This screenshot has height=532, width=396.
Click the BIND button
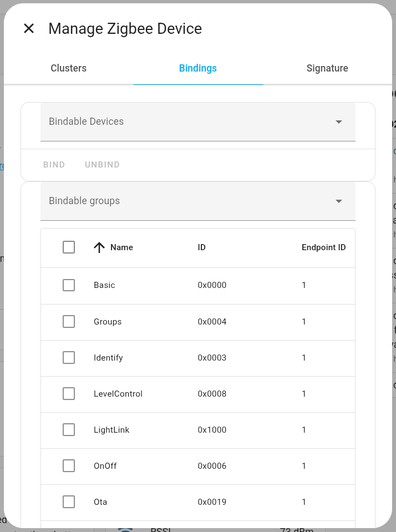[54, 165]
